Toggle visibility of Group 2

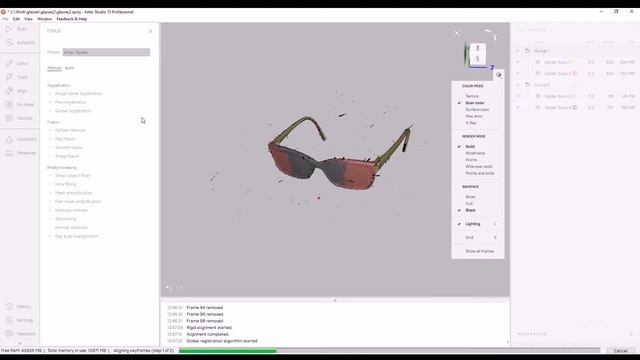[518, 85]
